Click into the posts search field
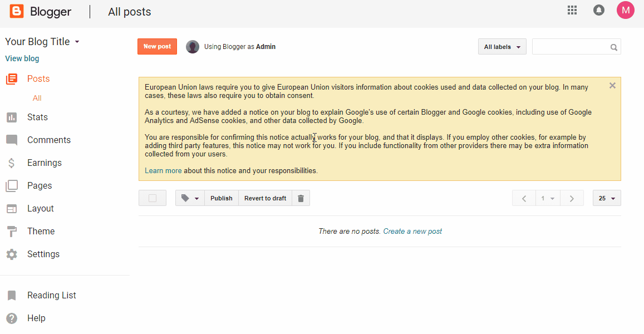The width and height of the screenshot is (644, 334). click(x=570, y=47)
